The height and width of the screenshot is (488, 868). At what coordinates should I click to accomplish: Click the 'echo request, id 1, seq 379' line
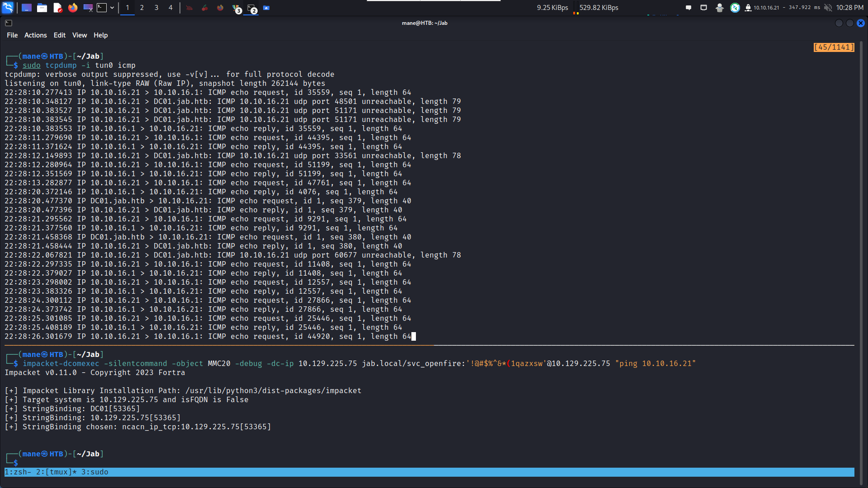(x=208, y=201)
